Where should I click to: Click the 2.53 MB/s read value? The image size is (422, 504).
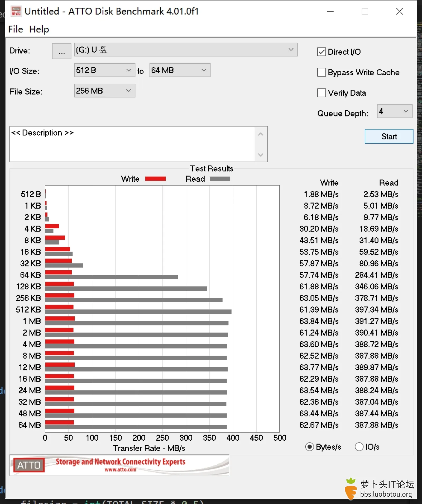click(x=381, y=194)
